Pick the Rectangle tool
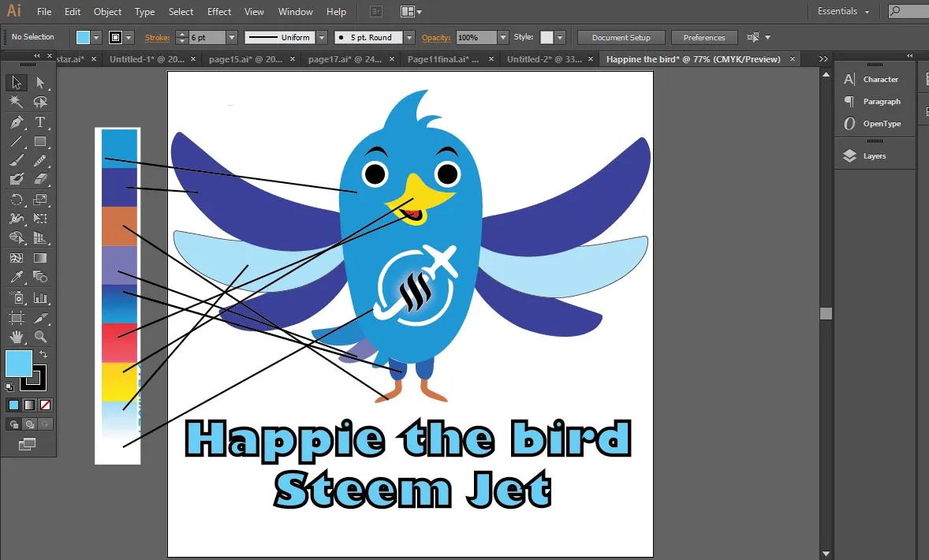929x560 pixels. click(40, 142)
